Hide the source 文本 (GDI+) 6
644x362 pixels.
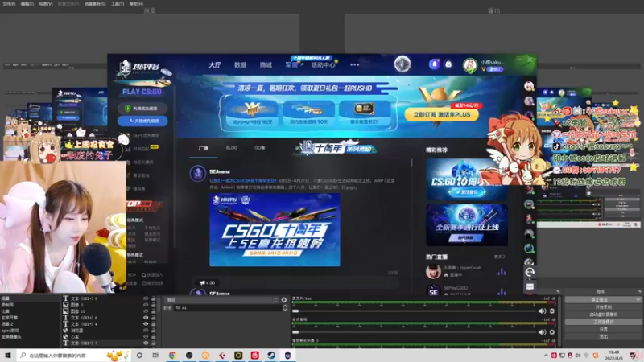146,317
